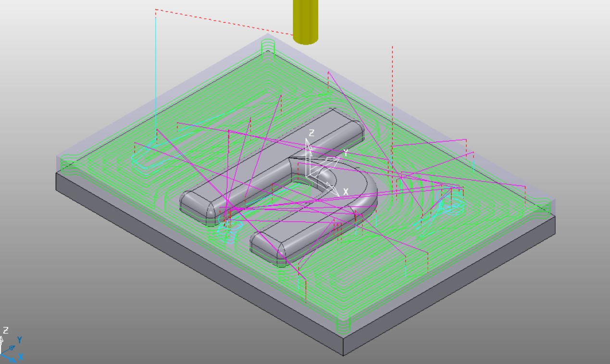The image size is (610, 364).
Task: Select the view triad in bottom-left corner
Action: point(12,344)
